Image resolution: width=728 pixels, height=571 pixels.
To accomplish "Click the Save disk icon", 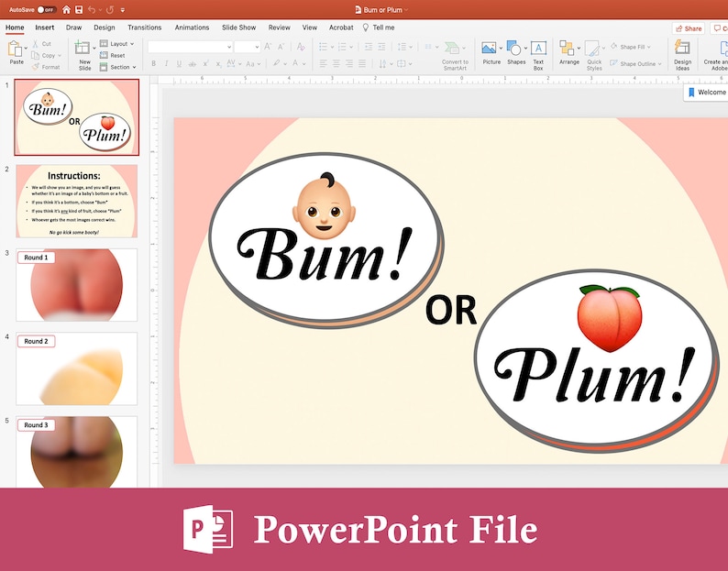I will point(79,10).
